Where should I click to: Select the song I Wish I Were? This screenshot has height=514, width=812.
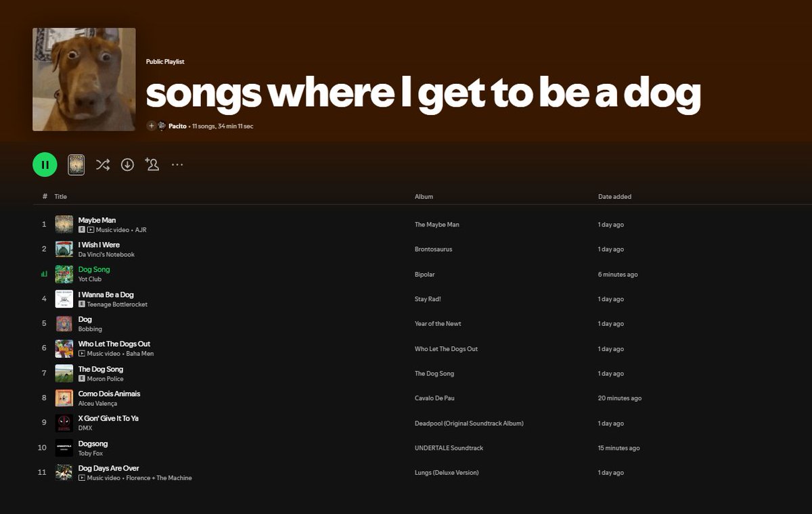coord(99,245)
